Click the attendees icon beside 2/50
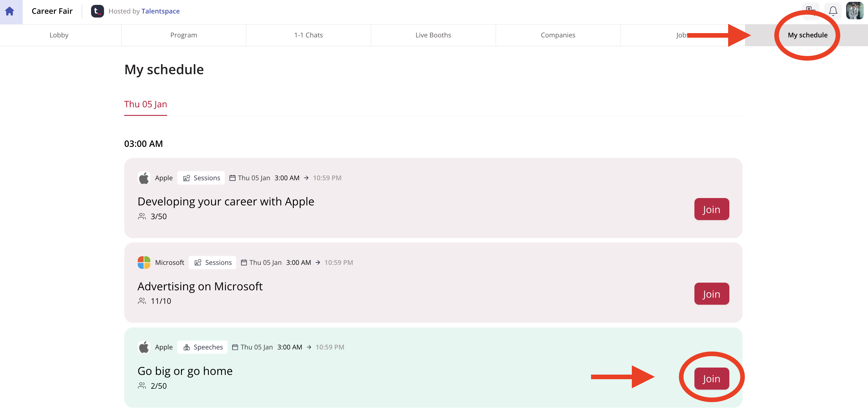The height and width of the screenshot is (412, 868). (142, 386)
